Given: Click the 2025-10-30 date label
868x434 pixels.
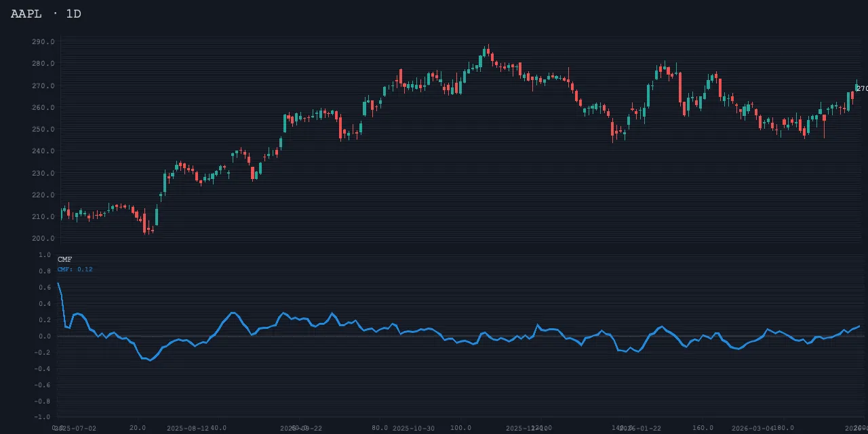Looking at the screenshot, I should [414, 429].
